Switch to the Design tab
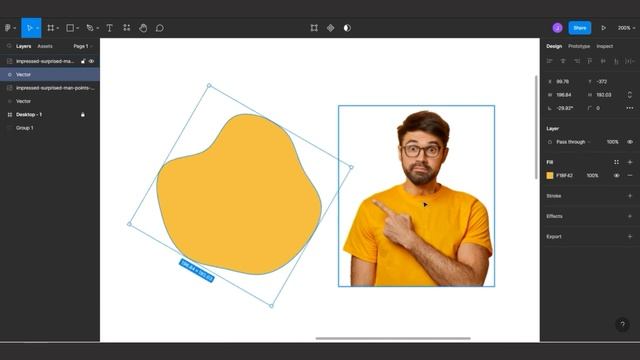The width and height of the screenshot is (640, 360). [x=554, y=46]
